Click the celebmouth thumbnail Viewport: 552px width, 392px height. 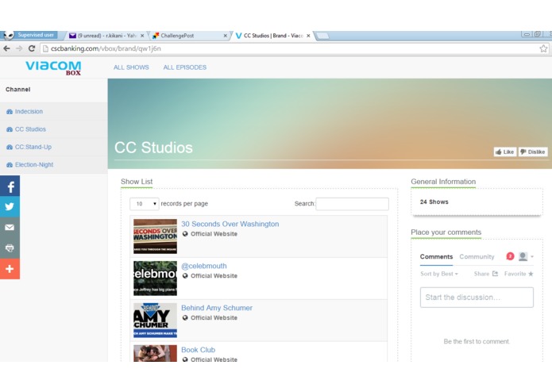click(x=155, y=278)
